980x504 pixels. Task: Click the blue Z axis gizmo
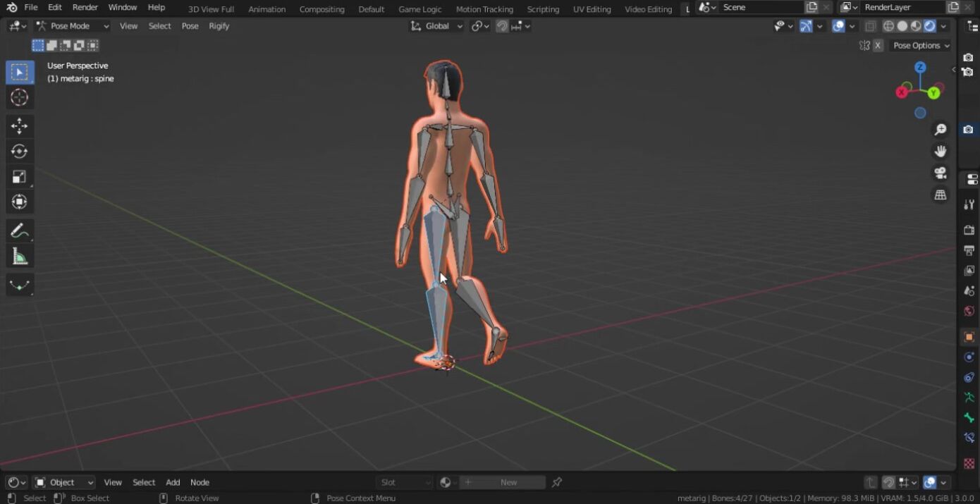[x=920, y=68]
